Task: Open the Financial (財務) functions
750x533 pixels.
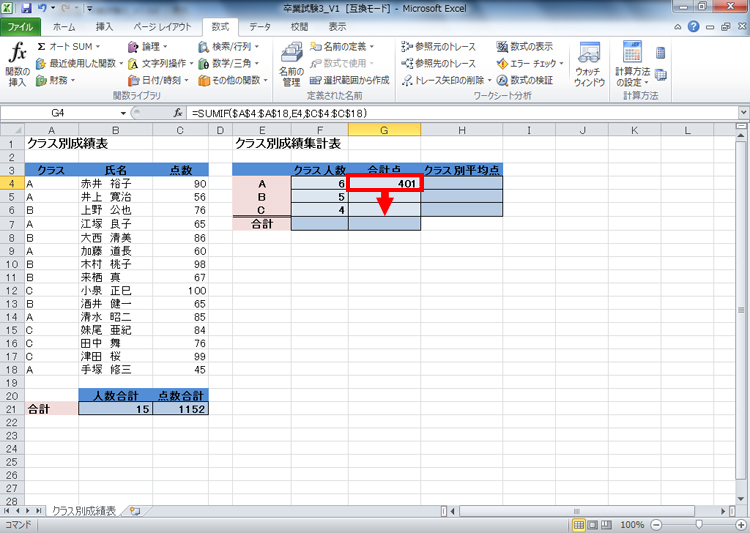Action: [x=55, y=80]
